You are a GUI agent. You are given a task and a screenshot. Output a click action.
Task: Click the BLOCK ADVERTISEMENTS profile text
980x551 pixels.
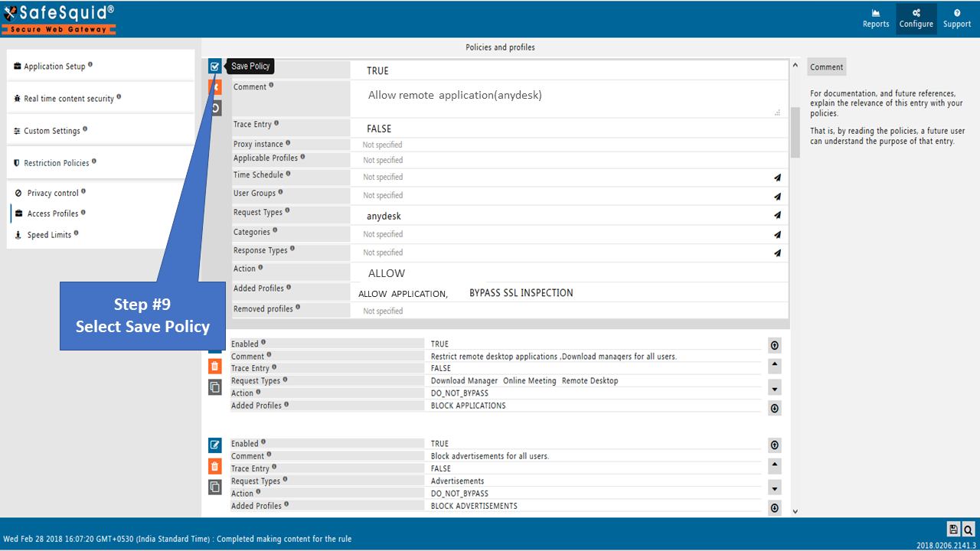[474, 506]
